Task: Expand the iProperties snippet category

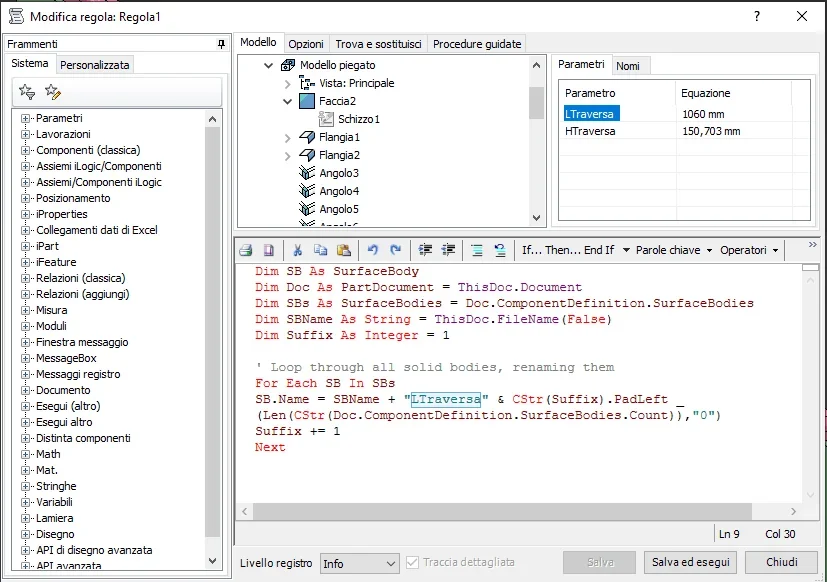Action: 25,214
